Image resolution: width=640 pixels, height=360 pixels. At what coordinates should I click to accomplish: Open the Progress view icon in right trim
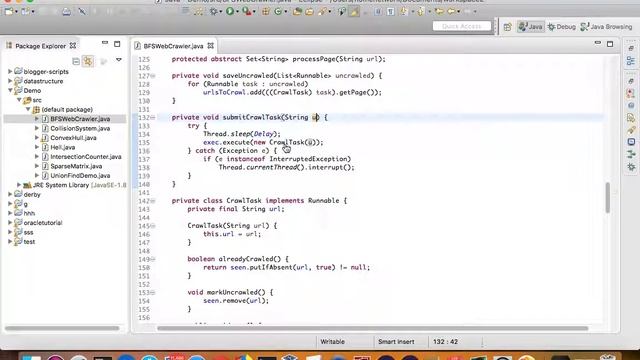point(631,154)
